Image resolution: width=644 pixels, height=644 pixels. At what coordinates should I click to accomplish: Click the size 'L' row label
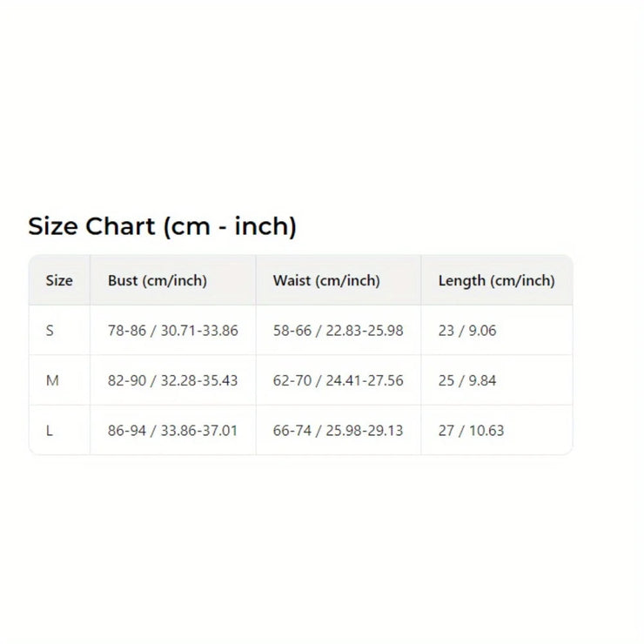click(50, 431)
